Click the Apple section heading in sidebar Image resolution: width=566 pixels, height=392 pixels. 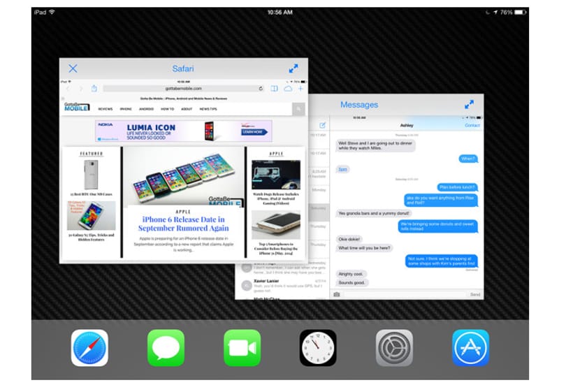pyautogui.click(x=276, y=154)
